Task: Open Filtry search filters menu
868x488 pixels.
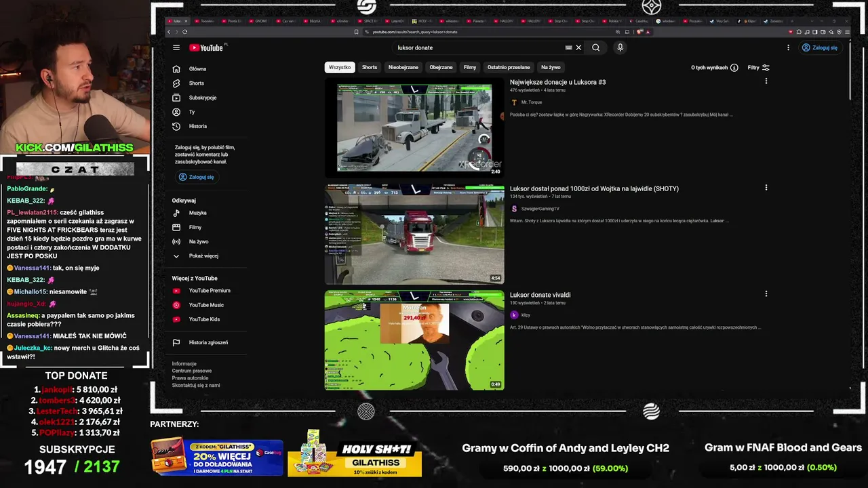Action: tap(758, 68)
